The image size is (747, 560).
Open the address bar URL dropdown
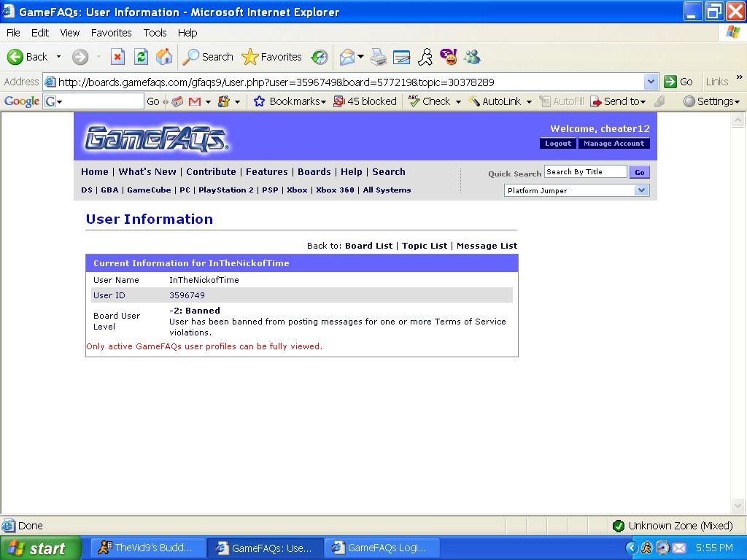[651, 82]
